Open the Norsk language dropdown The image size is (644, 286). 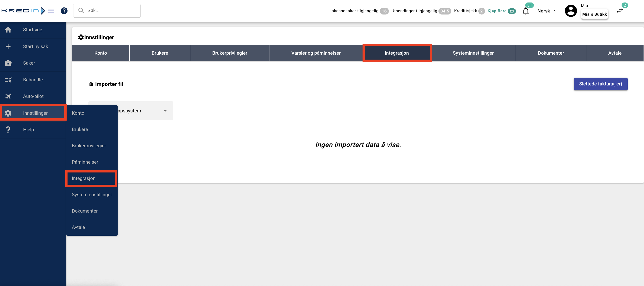pyautogui.click(x=547, y=11)
